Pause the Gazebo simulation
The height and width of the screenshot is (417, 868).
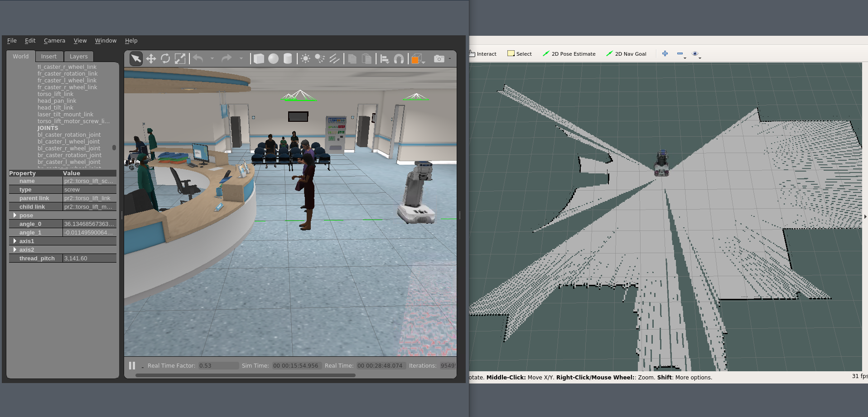132,365
